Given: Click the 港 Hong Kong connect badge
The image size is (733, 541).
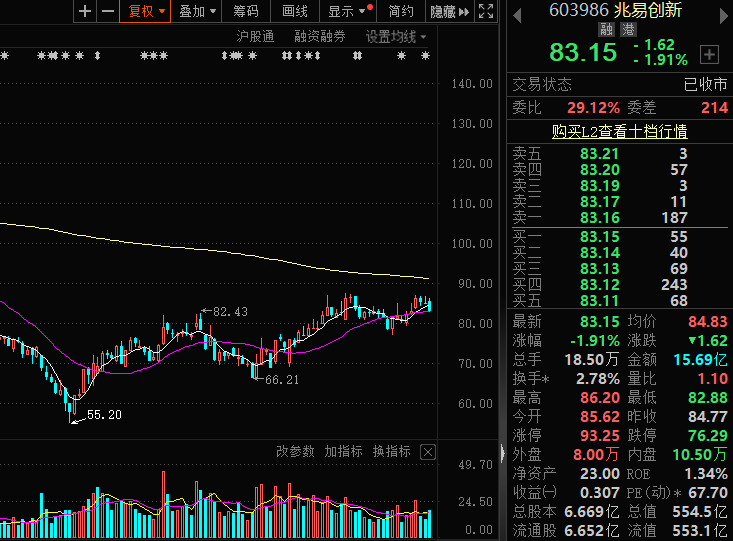Looking at the screenshot, I should [628, 30].
